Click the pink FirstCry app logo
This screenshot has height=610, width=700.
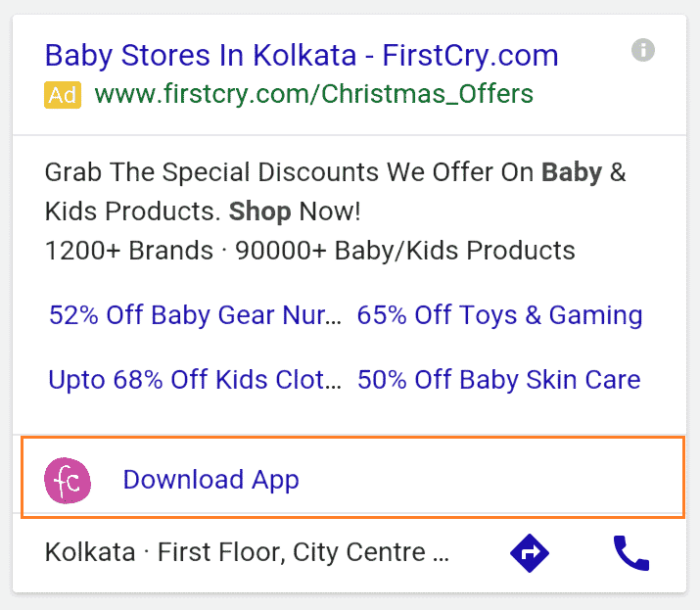(68, 480)
